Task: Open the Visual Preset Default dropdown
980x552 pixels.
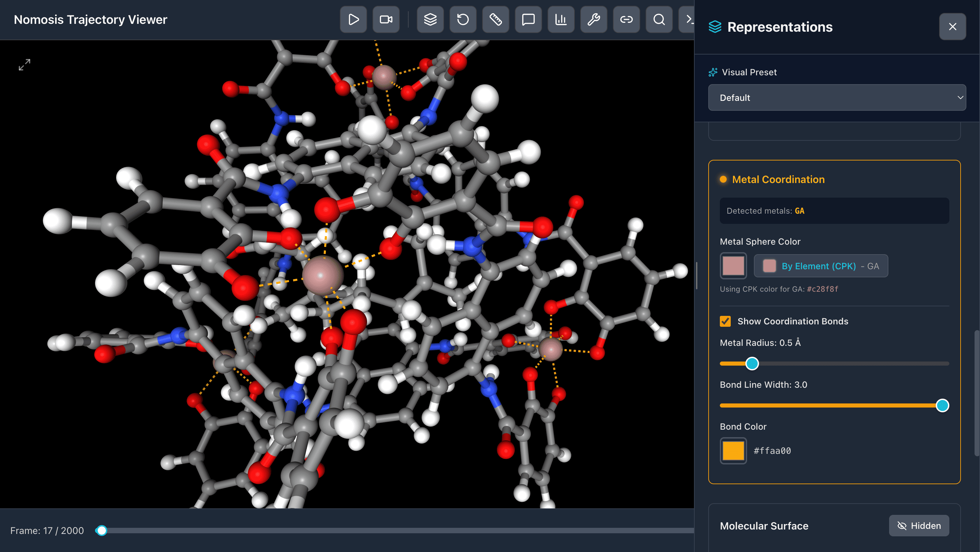Action: [837, 98]
